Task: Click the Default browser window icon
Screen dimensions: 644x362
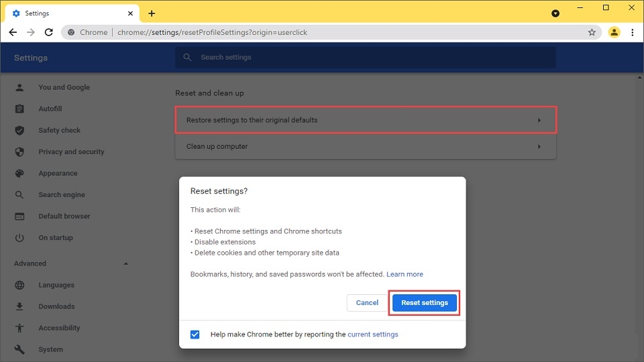Action: pos(19,217)
